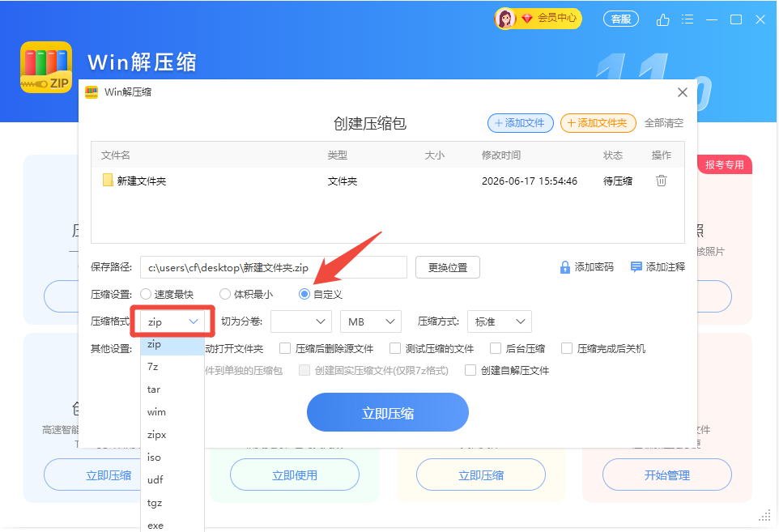Click the dialog title bar app icon
The width and height of the screenshot is (779, 532).
pyautogui.click(x=92, y=92)
